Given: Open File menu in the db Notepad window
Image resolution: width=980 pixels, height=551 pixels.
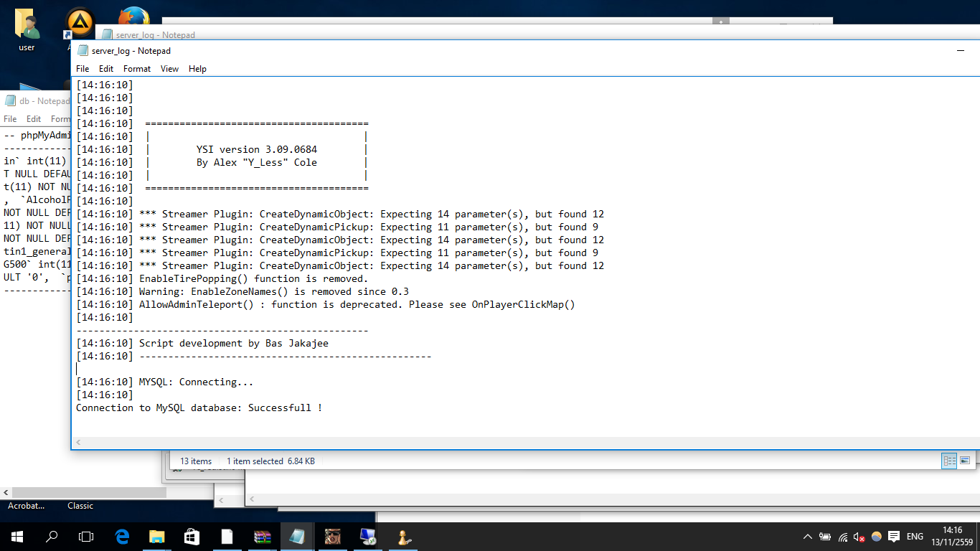Looking at the screenshot, I should [10, 119].
